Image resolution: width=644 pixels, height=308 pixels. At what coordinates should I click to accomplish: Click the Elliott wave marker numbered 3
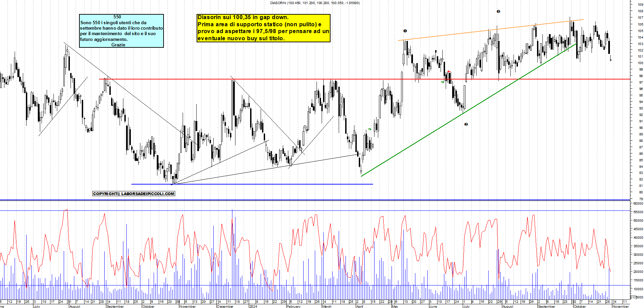[499, 12]
